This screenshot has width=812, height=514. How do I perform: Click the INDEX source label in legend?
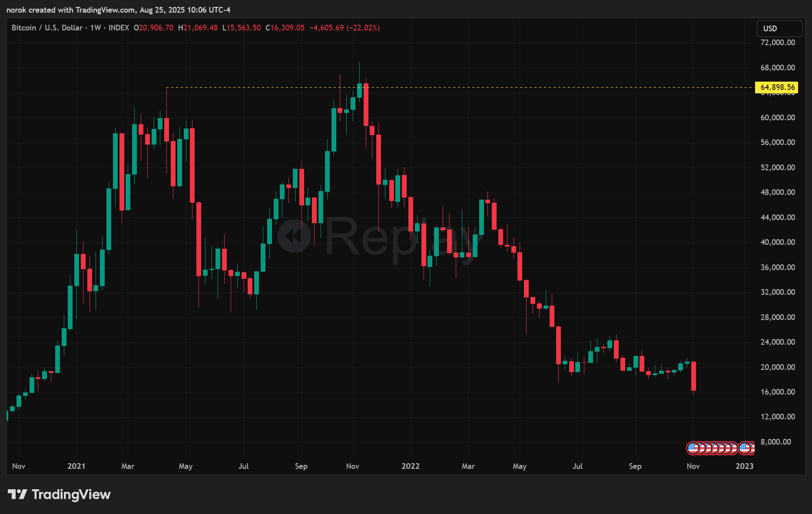click(x=119, y=28)
